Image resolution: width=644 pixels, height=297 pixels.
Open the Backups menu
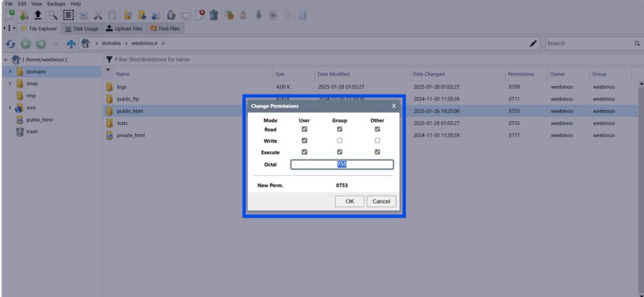click(56, 4)
